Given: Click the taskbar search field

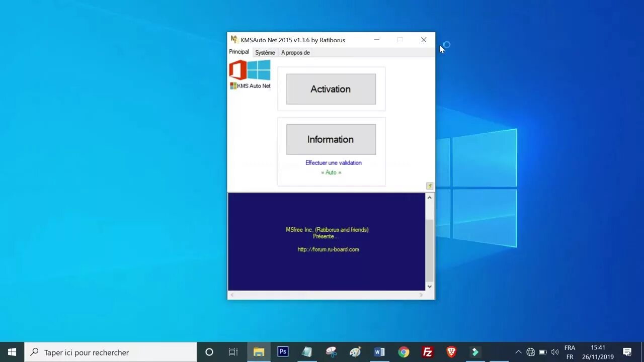Looking at the screenshot, I should point(111,352).
